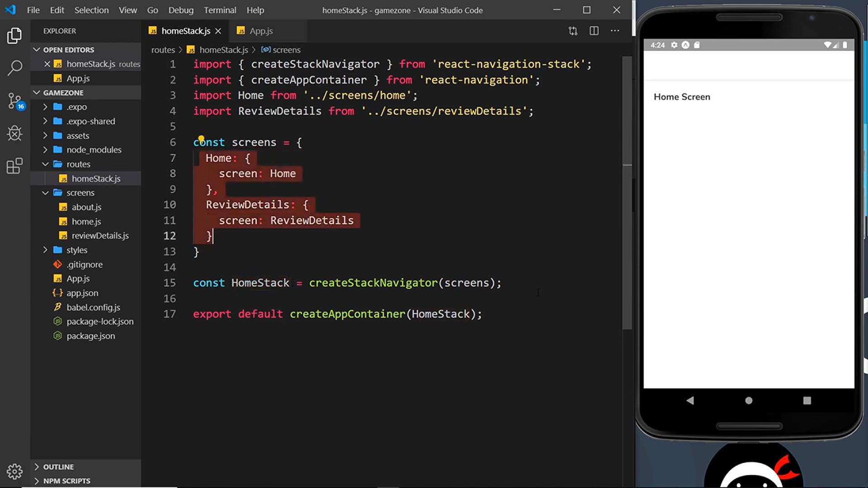The image size is (868, 488).
Task: Click createStackNavigator on line 15
Action: pyautogui.click(x=373, y=283)
